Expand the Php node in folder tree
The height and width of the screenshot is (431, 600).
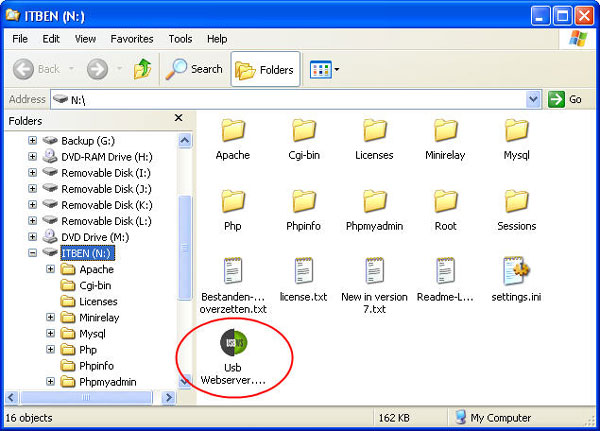[x=51, y=349]
